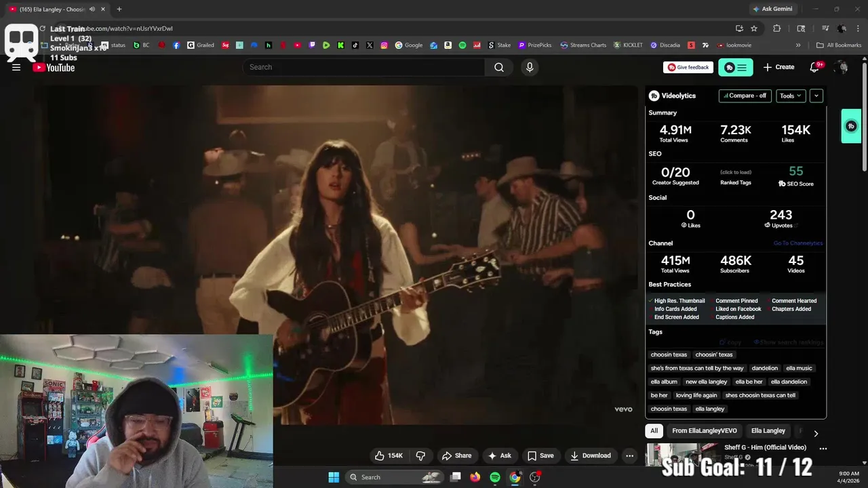Open more actions ellipsis below video

point(629,455)
